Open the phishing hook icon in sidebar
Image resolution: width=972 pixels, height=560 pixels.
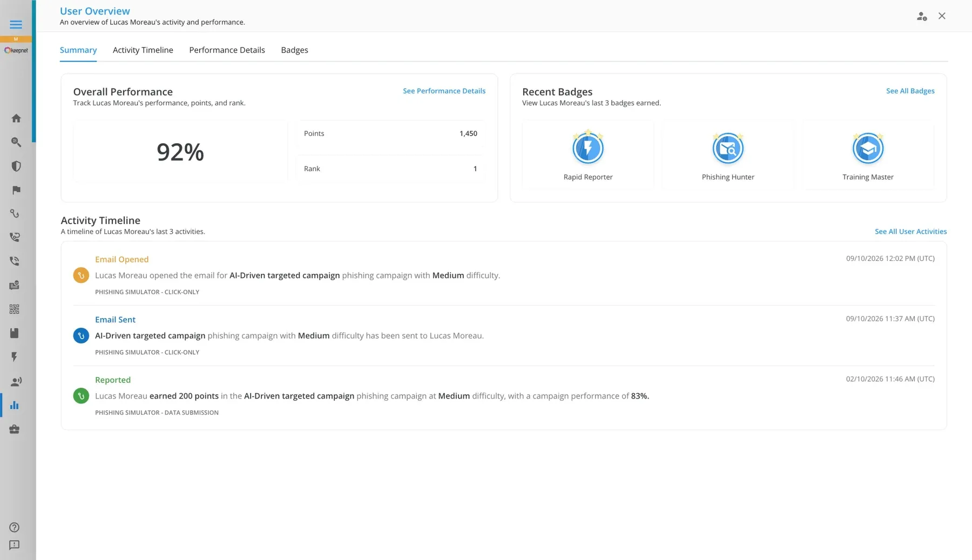click(x=15, y=214)
